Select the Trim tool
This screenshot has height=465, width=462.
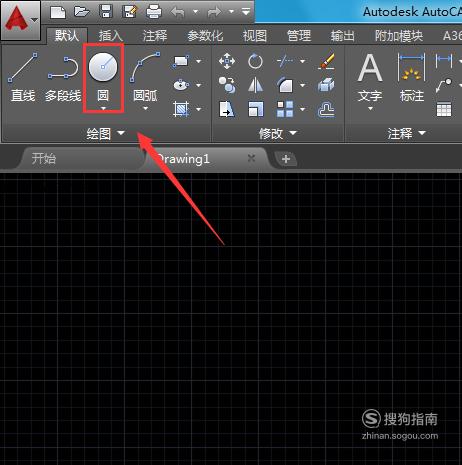tap(285, 61)
